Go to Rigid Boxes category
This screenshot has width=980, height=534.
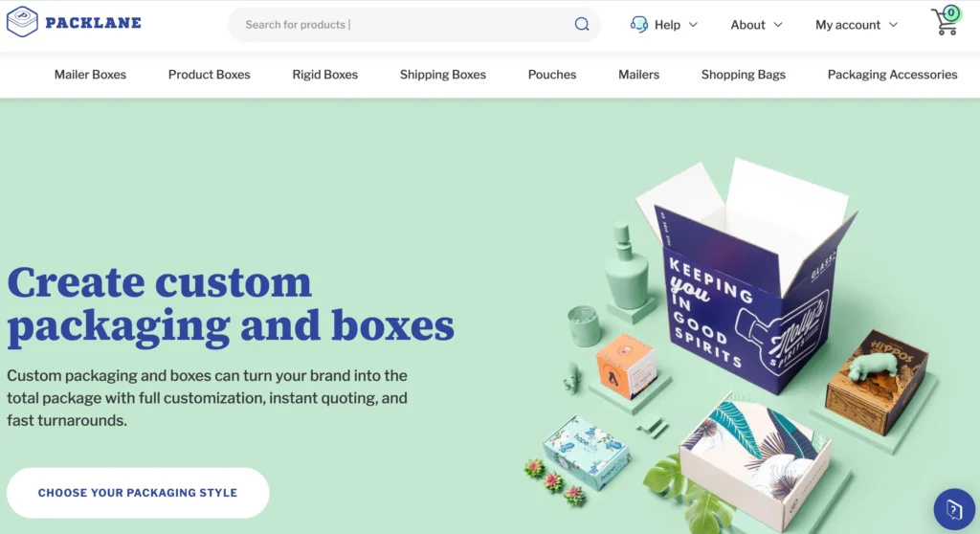pos(325,75)
